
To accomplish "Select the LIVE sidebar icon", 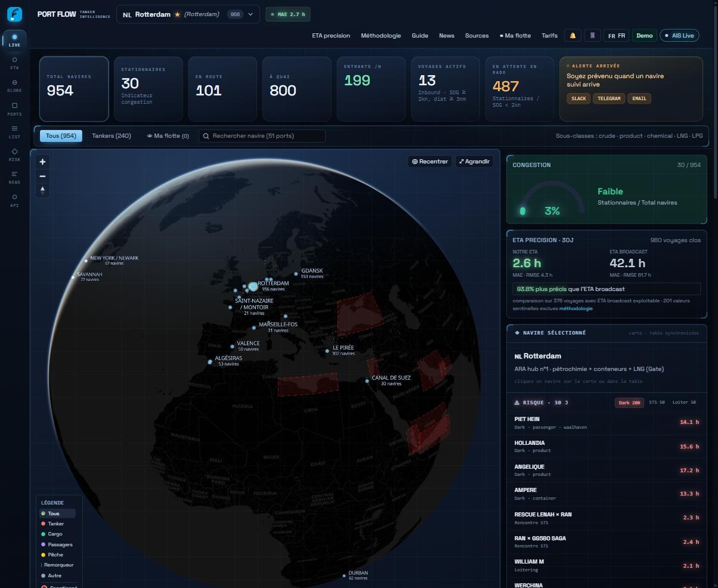I will [14, 40].
